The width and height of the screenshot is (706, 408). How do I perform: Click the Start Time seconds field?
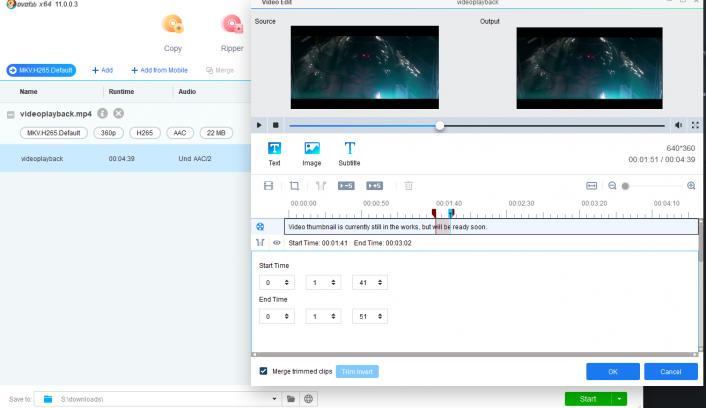364,283
